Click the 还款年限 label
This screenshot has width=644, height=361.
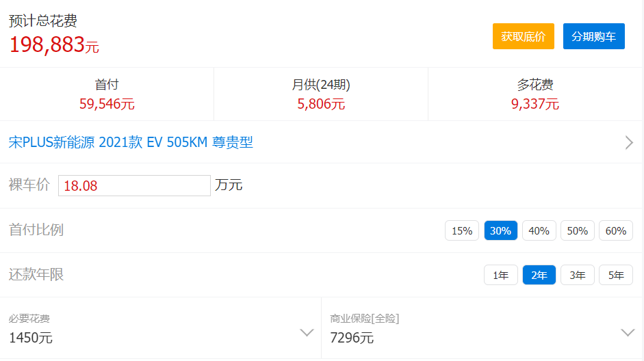point(36,274)
